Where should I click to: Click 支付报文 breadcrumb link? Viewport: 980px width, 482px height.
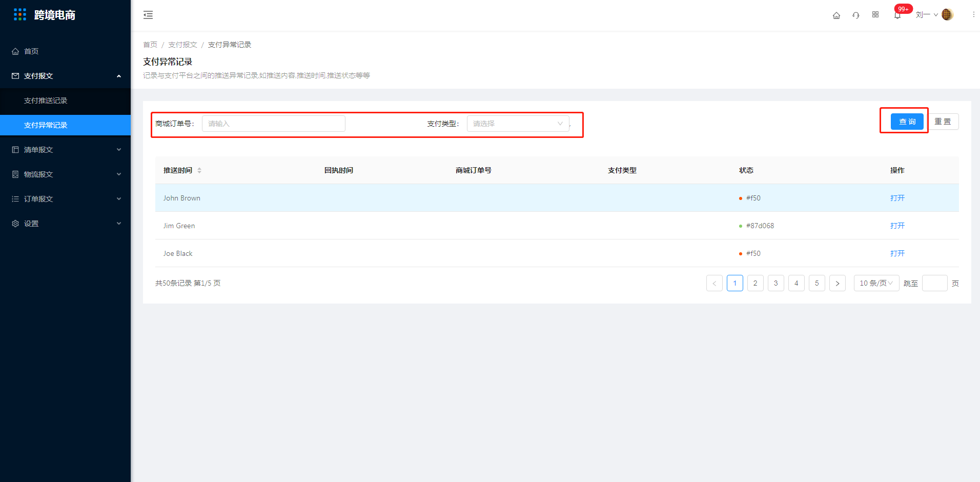point(182,45)
